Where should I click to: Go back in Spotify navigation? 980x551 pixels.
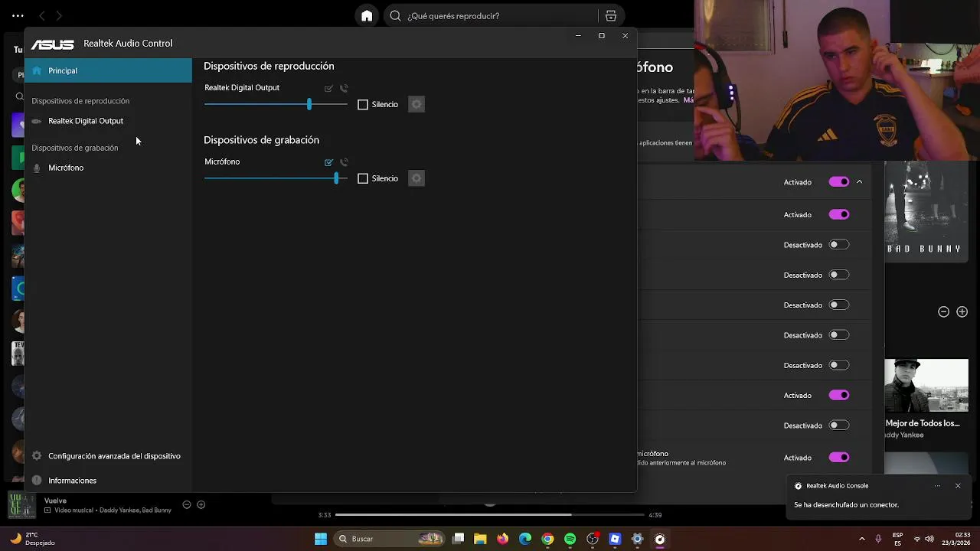click(x=42, y=15)
